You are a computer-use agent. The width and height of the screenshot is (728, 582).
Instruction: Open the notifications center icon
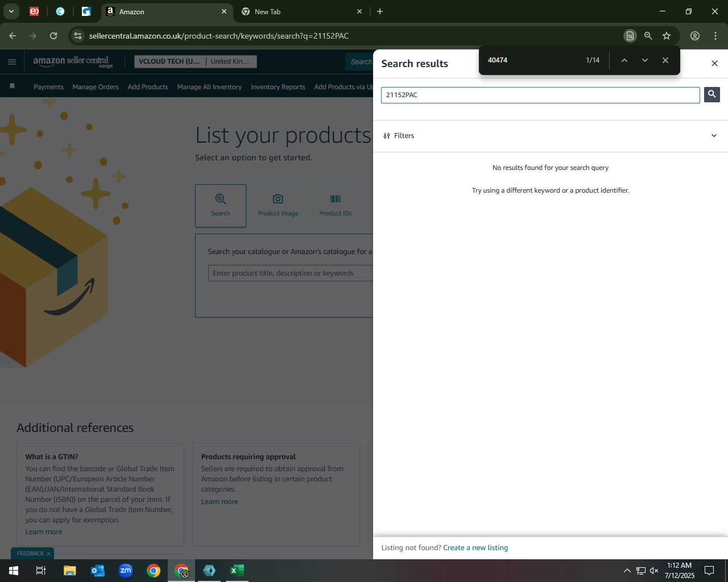pyautogui.click(x=709, y=571)
